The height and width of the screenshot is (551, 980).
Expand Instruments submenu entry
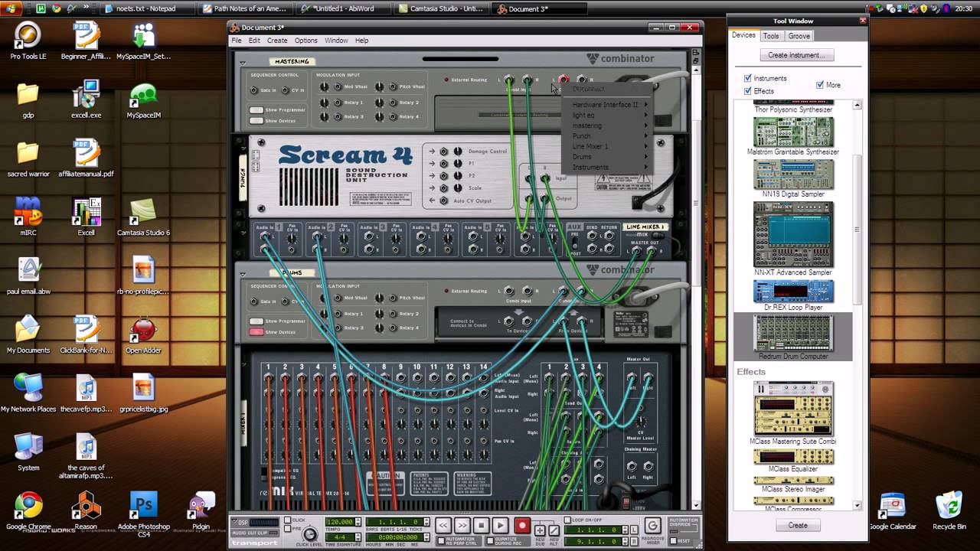(609, 167)
